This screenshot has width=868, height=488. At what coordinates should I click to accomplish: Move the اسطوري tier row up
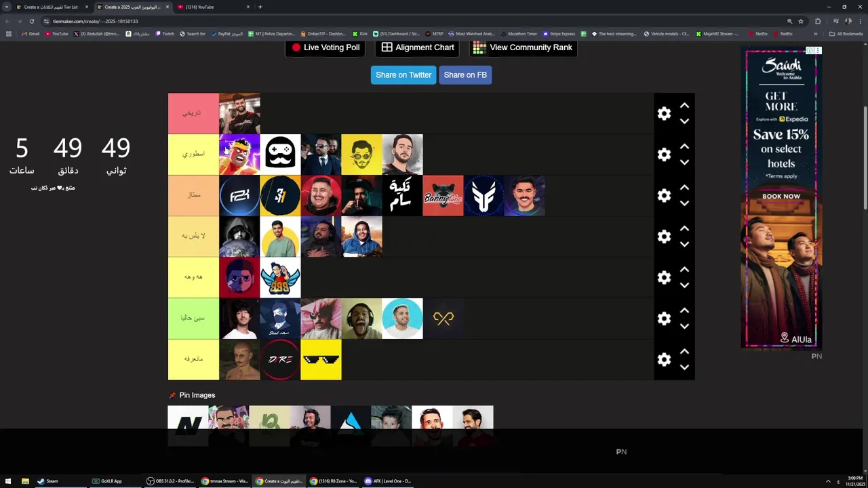pyautogui.click(x=684, y=146)
